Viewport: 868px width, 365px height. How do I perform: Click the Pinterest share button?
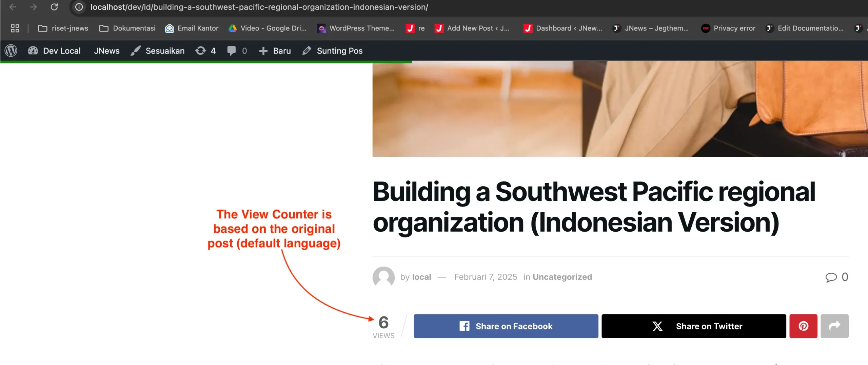click(x=803, y=326)
